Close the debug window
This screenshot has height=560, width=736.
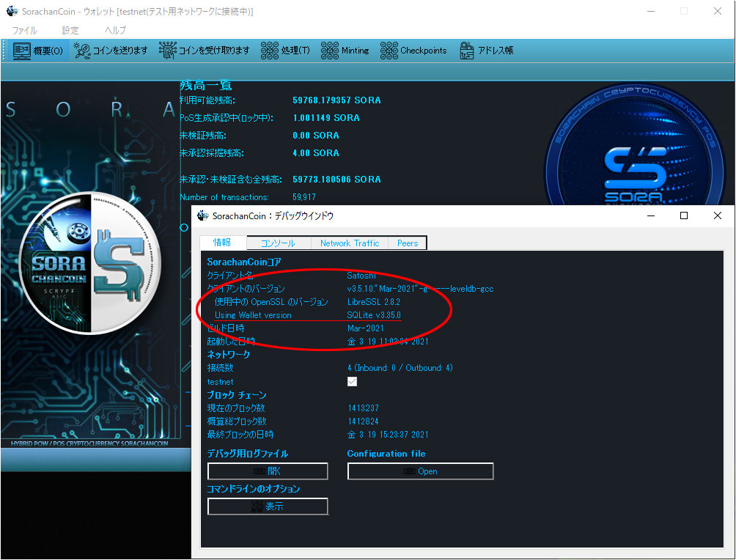pyautogui.click(x=717, y=215)
